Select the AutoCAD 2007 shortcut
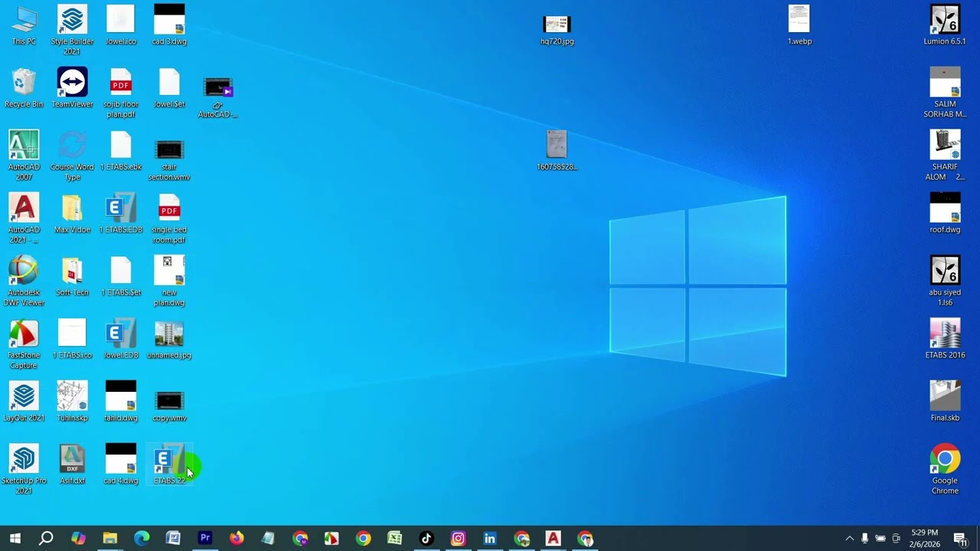The width and height of the screenshot is (980, 551). [x=24, y=155]
